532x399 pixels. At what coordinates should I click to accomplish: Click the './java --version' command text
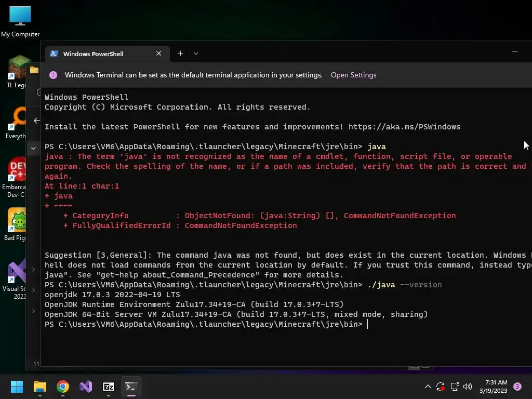[x=404, y=285]
